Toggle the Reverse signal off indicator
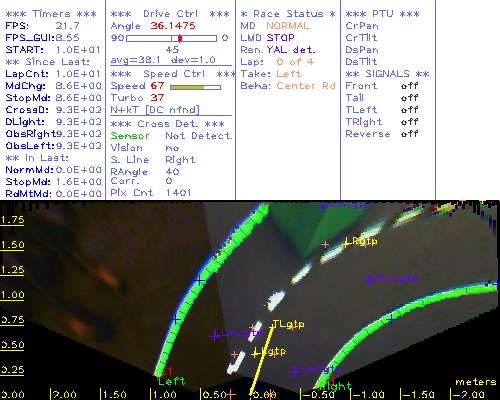The width and height of the screenshot is (500, 400). tap(410, 134)
